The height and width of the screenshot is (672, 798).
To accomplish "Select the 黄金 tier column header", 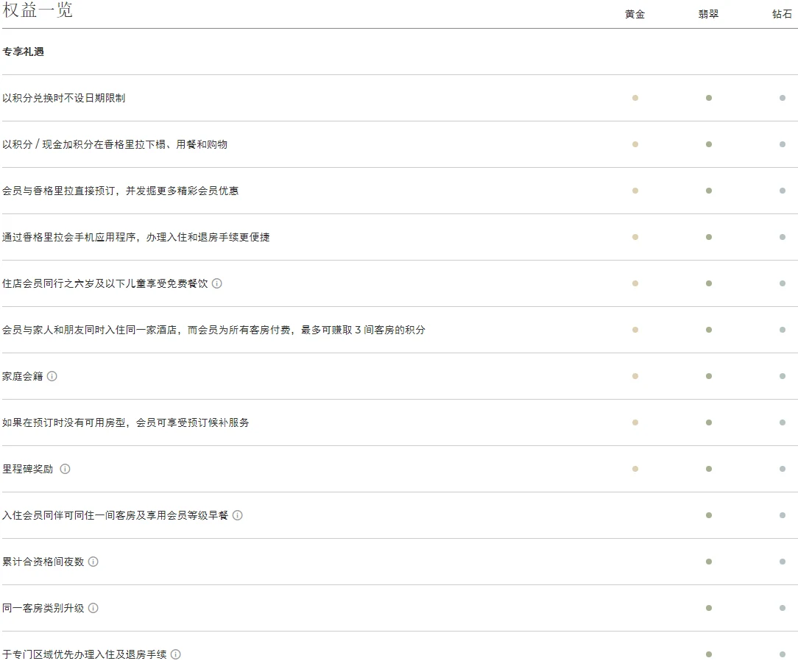I will click(635, 14).
